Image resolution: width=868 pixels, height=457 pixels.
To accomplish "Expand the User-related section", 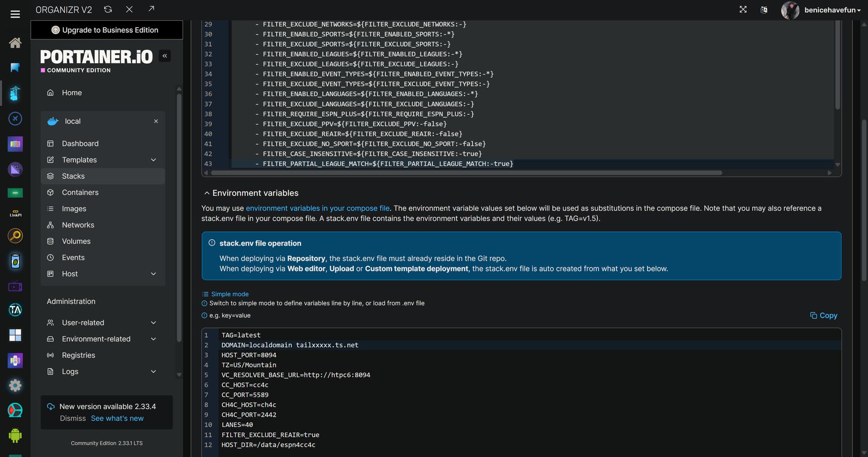I will point(153,323).
